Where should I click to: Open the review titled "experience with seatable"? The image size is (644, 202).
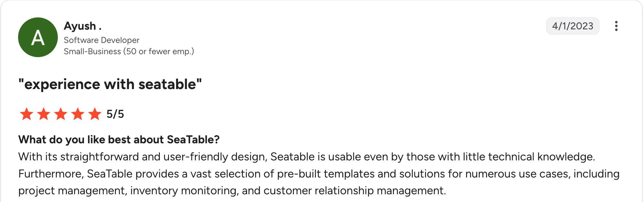pyautogui.click(x=110, y=84)
